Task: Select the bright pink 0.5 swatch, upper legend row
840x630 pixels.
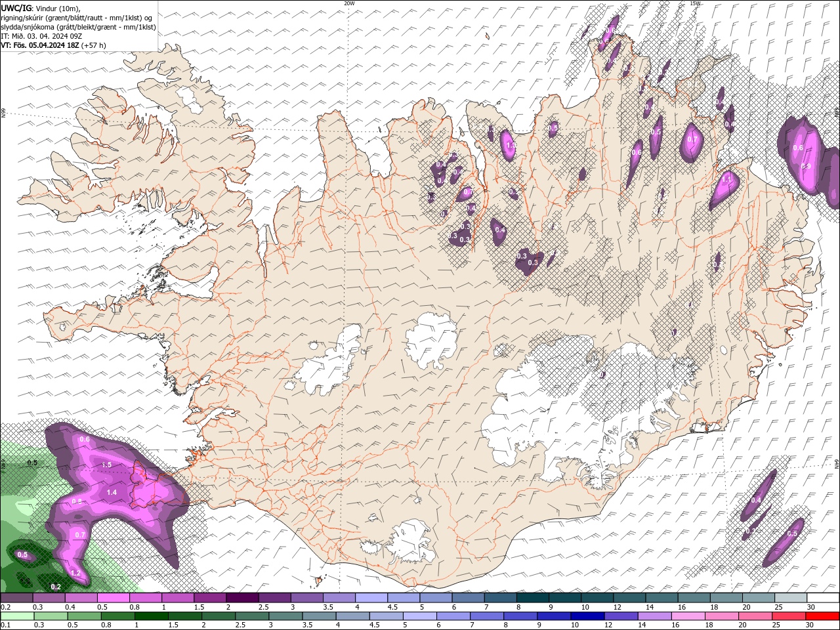Action: pos(113,598)
